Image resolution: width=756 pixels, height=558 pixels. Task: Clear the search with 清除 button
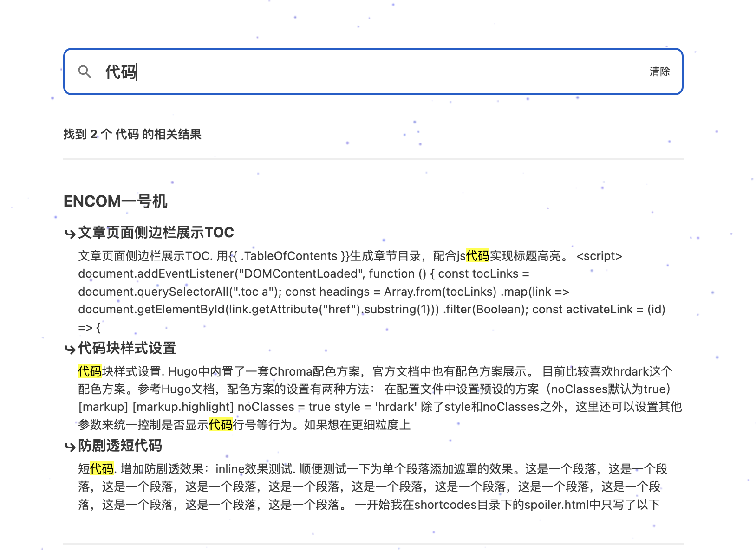click(659, 71)
